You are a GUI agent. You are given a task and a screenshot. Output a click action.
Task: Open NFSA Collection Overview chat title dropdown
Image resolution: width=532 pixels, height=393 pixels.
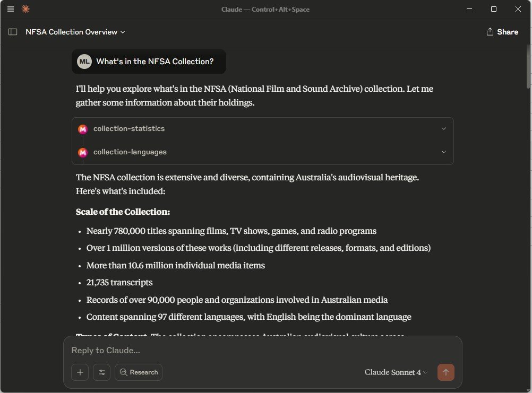tap(75, 32)
